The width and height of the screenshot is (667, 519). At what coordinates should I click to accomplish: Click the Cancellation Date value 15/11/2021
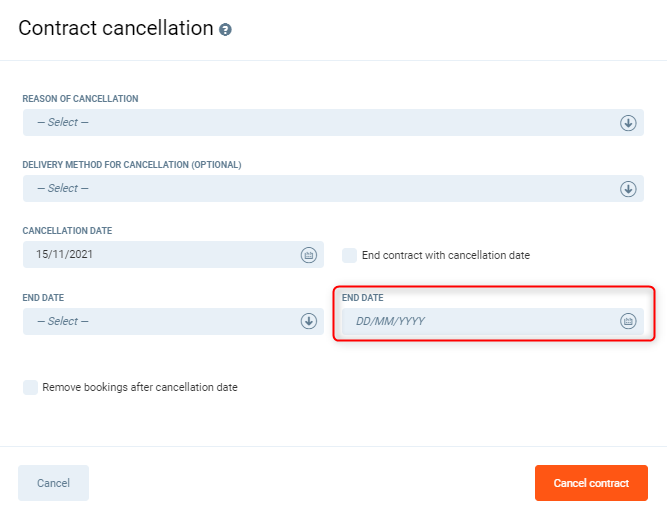64,255
